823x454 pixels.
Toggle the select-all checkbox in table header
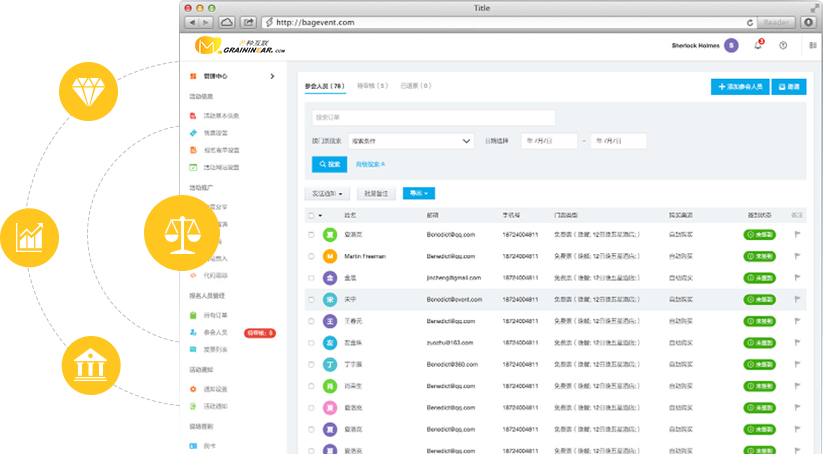[311, 215]
